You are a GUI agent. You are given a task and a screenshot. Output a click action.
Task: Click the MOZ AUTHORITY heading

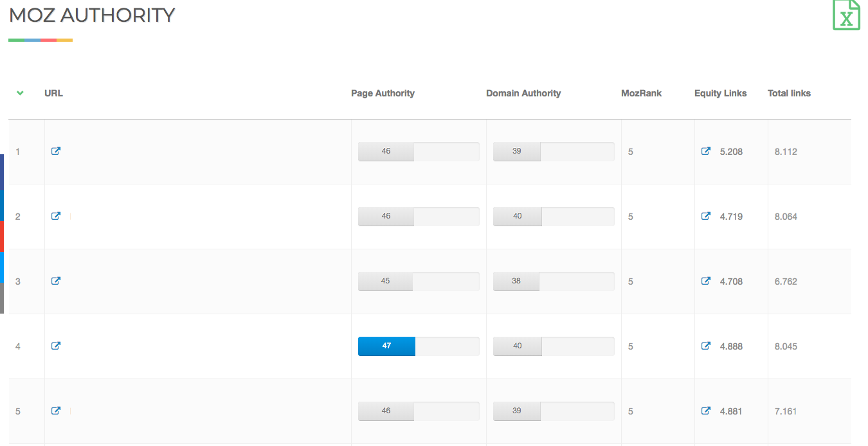92,15
